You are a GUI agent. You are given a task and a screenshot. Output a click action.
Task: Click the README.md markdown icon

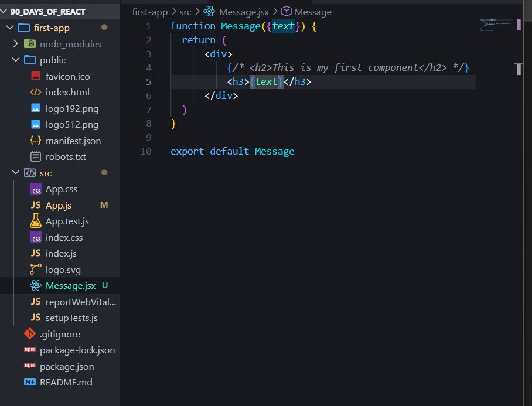[30, 382]
